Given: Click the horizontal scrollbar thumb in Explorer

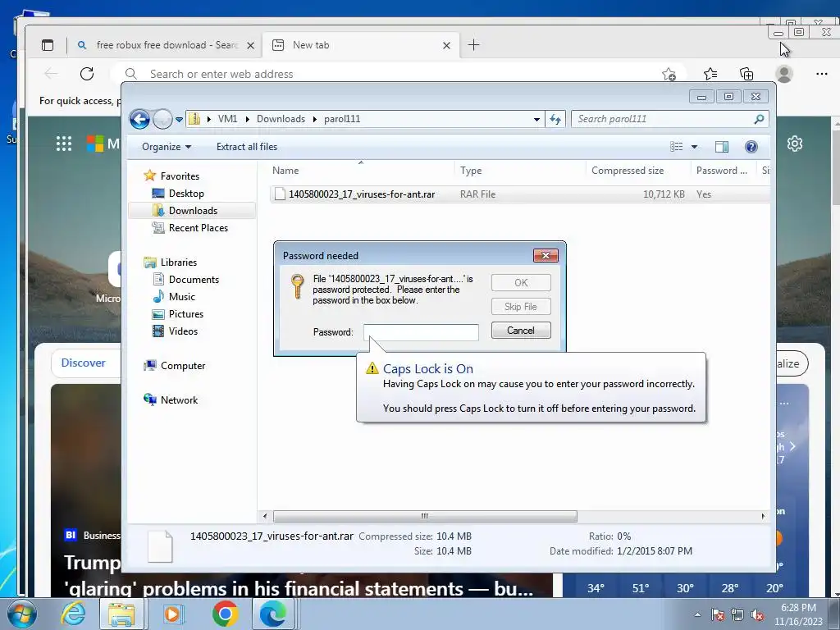Looking at the screenshot, I should coord(425,517).
